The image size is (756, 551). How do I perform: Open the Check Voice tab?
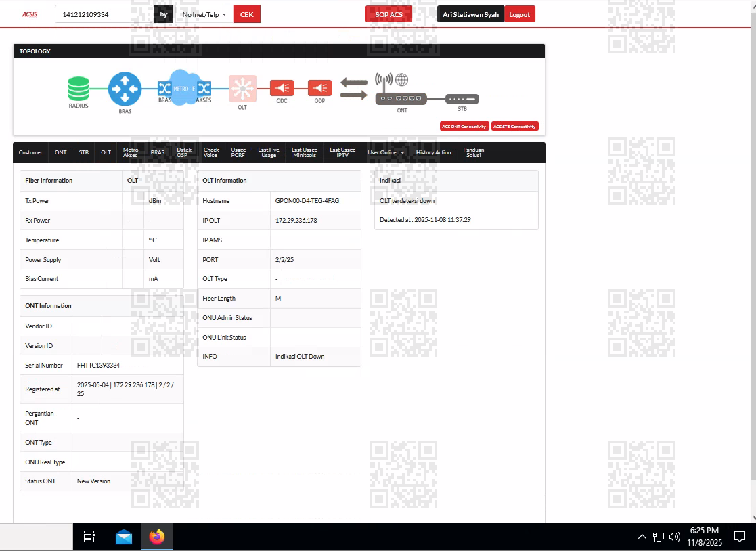210,152
